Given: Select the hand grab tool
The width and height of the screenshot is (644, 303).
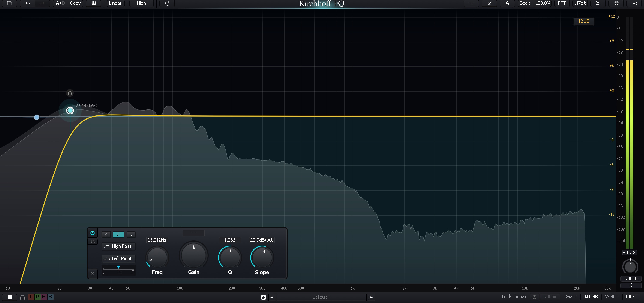Looking at the screenshot, I should (167, 3).
